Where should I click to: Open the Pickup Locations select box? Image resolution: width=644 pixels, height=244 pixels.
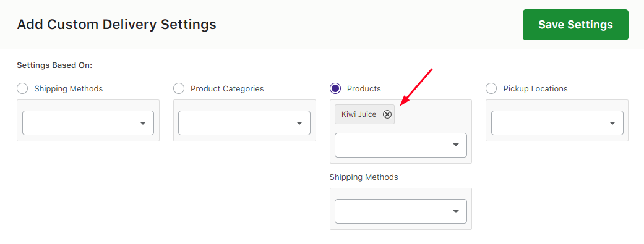(557, 123)
